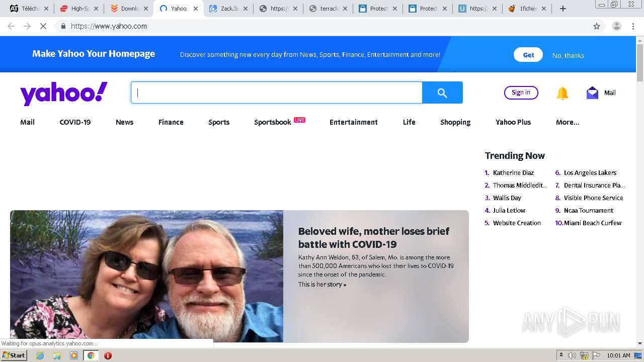644x362 pixels.
Task: Switch to the Zack.Sn tab
Action: click(228, 9)
